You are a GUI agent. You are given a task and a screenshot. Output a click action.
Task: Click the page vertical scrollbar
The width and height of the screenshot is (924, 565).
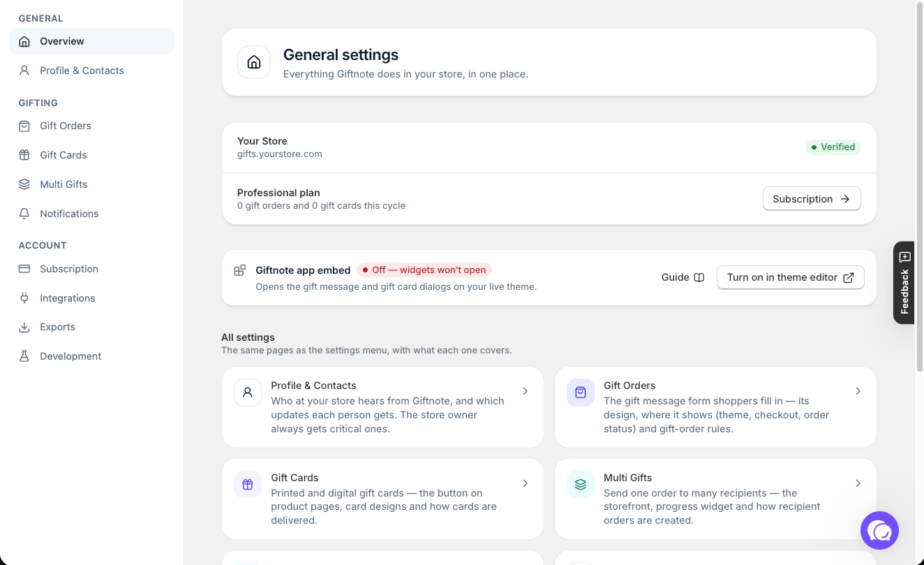coord(919,185)
